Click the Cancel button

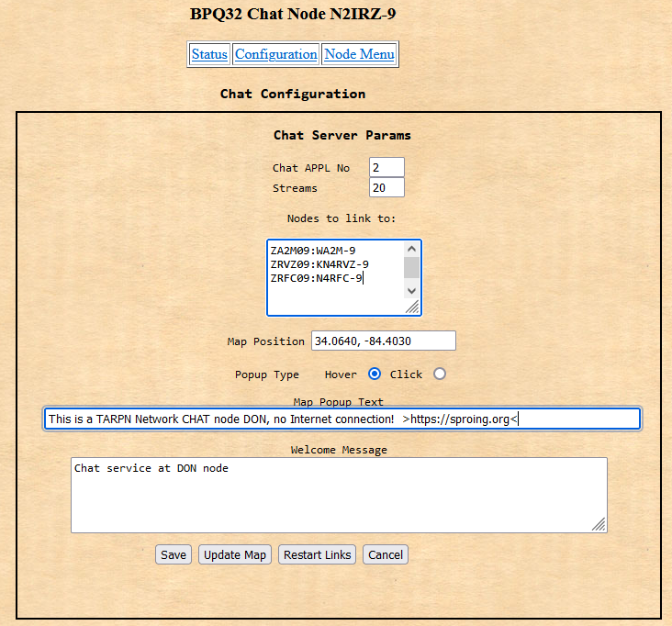pyautogui.click(x=386, y=555)
